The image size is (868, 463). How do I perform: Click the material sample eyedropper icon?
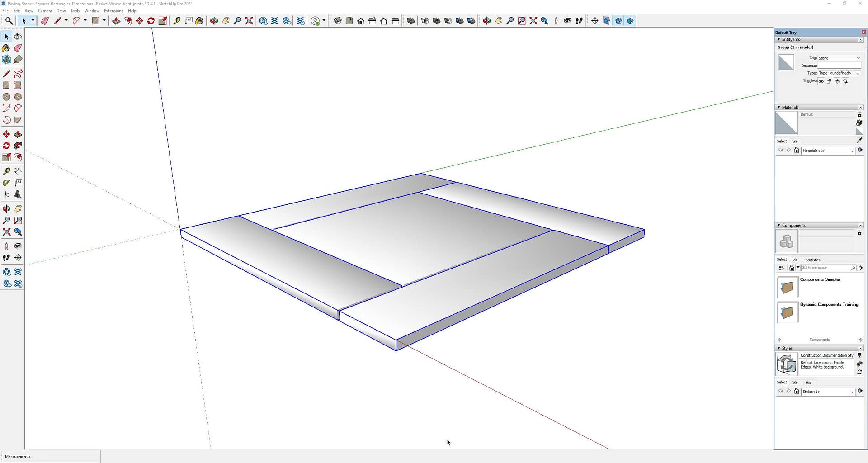point(859,141)
